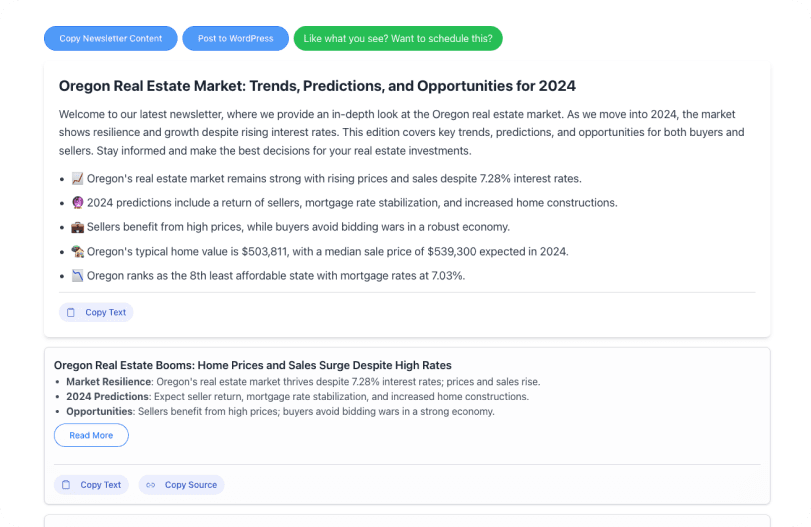Click the house emoji beside typical home value
This screenshot has width=811, height=527.
tap(77, 252)
